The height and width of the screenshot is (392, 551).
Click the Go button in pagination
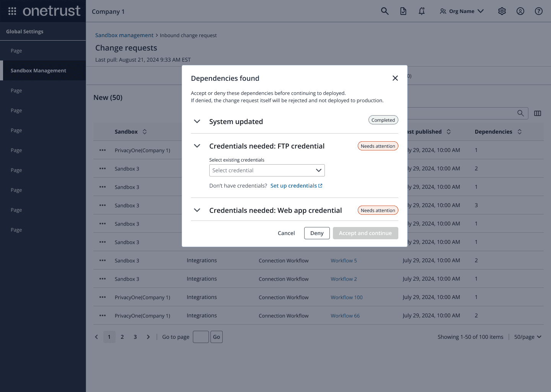[x=217, y=337]
